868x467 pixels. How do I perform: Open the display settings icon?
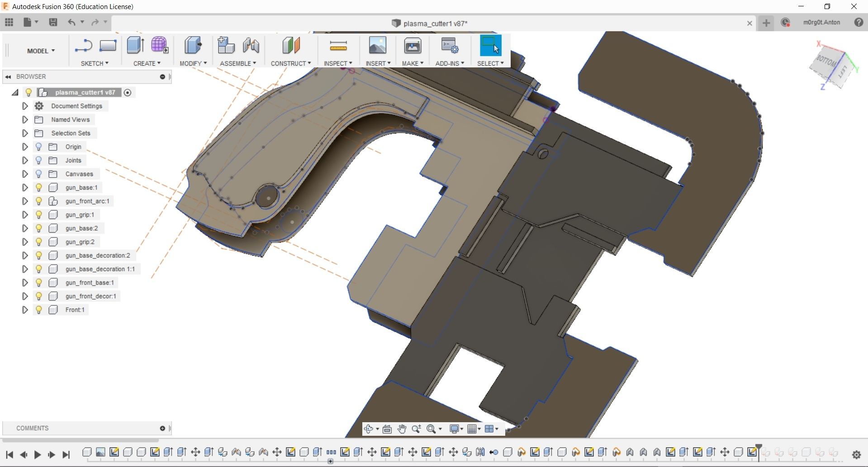455,429
